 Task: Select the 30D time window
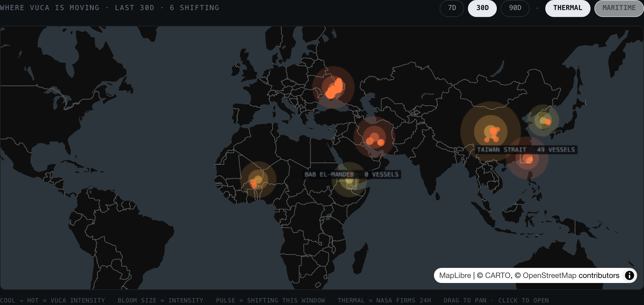(x=482, y=8)
